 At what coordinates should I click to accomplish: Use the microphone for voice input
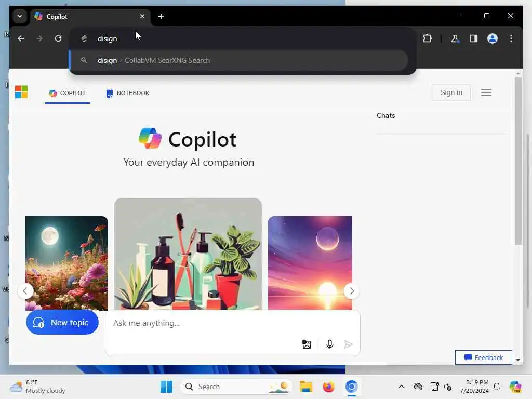pos(329,344)
